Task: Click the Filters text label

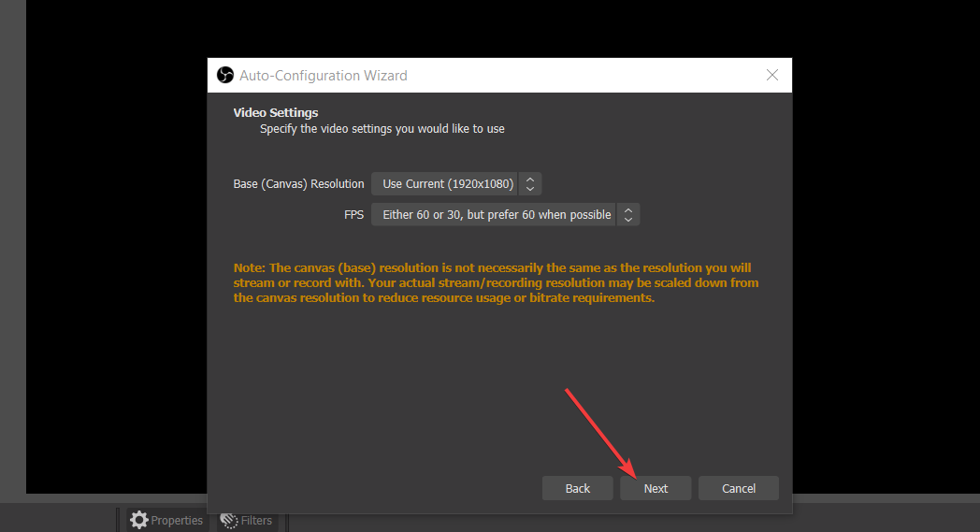Action: click(x=256, y=521)
